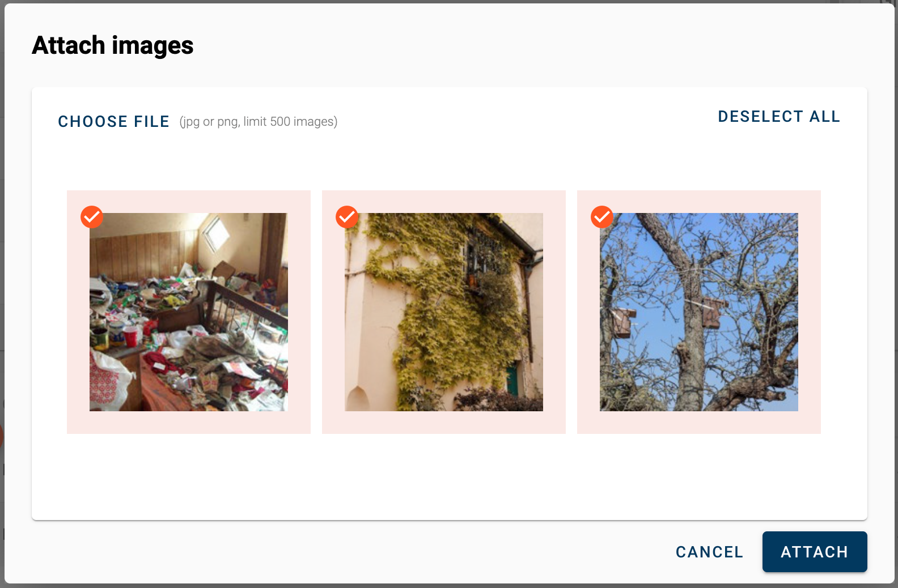Viewport: 898px width, 588px height.
Task: Click CHOOSE FILE to upload images
Action: coord(114,122)
